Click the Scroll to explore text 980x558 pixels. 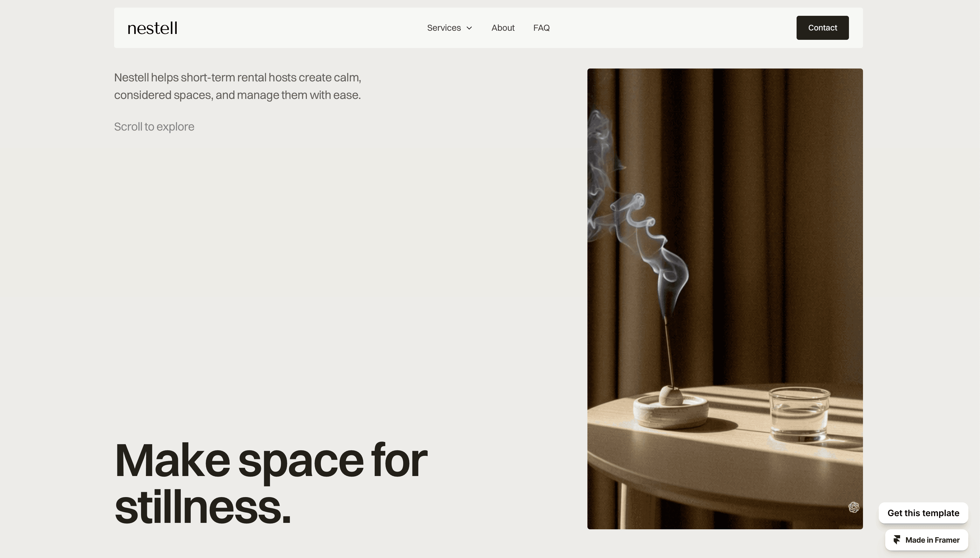click(154, 126)
